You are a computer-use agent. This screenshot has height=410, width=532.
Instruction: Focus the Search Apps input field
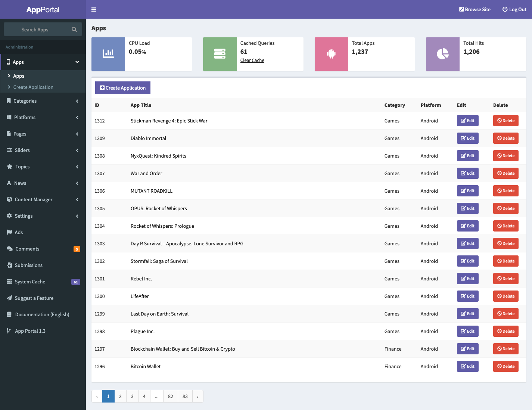35,29
